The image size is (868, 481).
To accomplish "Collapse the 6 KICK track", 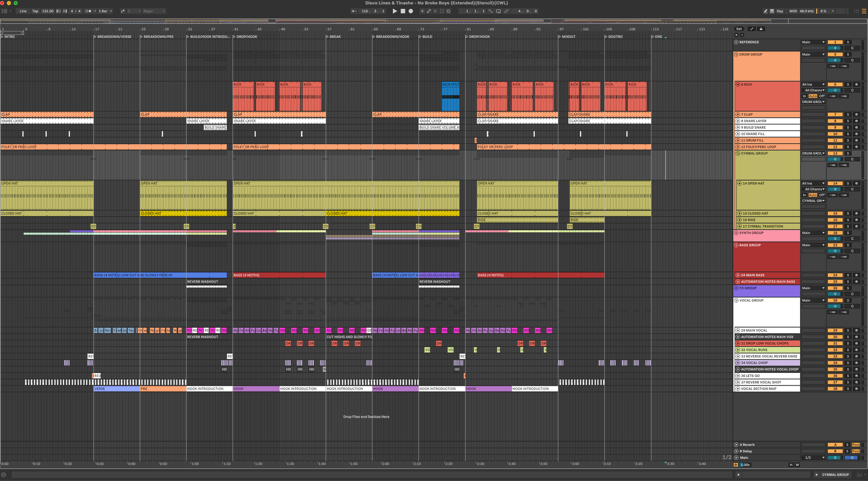I will (x=738, y=84).
